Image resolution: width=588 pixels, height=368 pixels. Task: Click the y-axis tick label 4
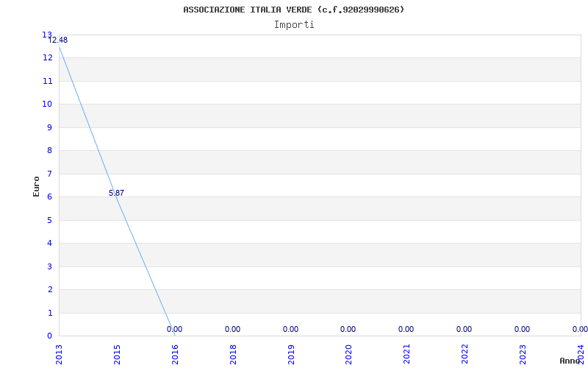[x=49, y=244]
